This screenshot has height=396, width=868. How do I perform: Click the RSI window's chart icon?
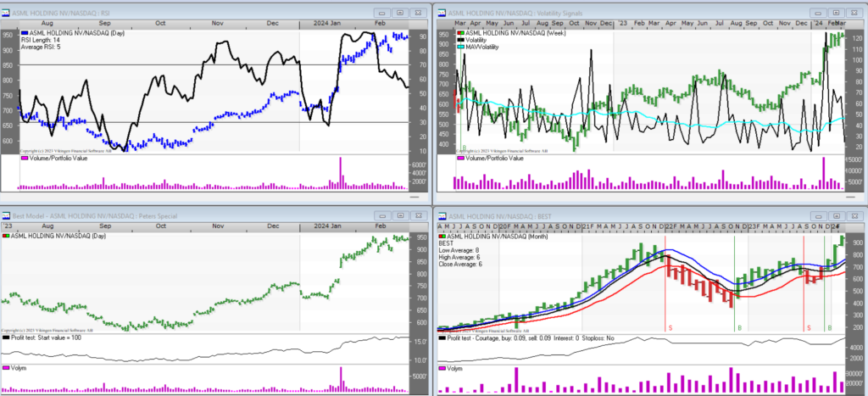point(6,12)
